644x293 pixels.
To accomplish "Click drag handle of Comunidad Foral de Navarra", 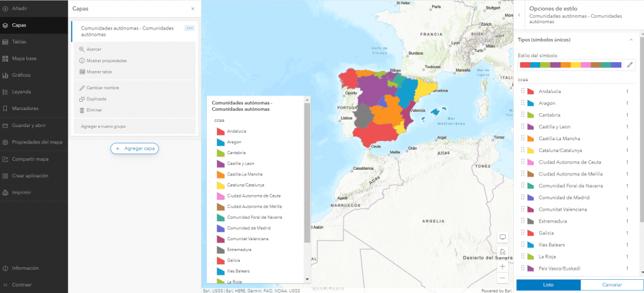I will (523, 186).
